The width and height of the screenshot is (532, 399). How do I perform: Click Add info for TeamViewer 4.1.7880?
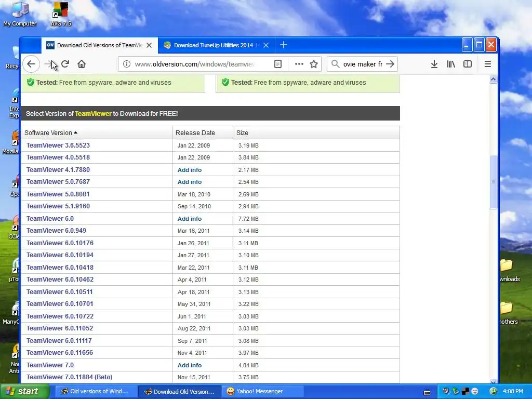click(x=189, y=170)
